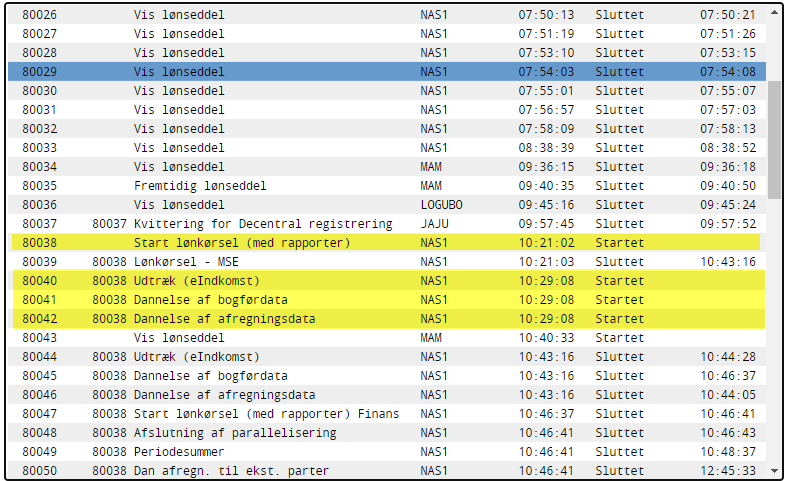Select Dan afregn. til ekst. parter
Screen dimensions: 785x481
[386, 470]
